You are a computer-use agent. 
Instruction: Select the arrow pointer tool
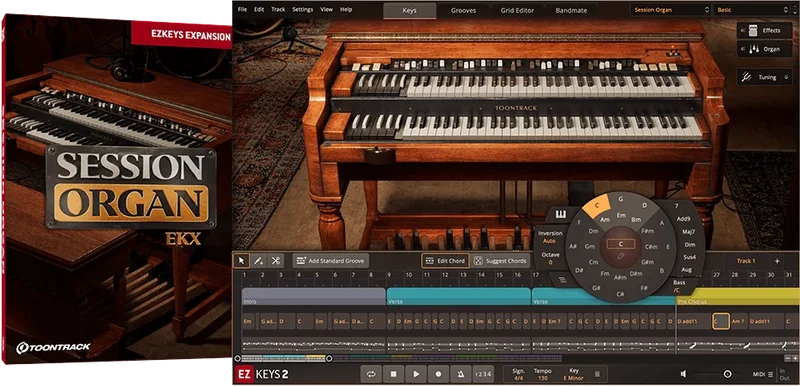pos(241,261)
